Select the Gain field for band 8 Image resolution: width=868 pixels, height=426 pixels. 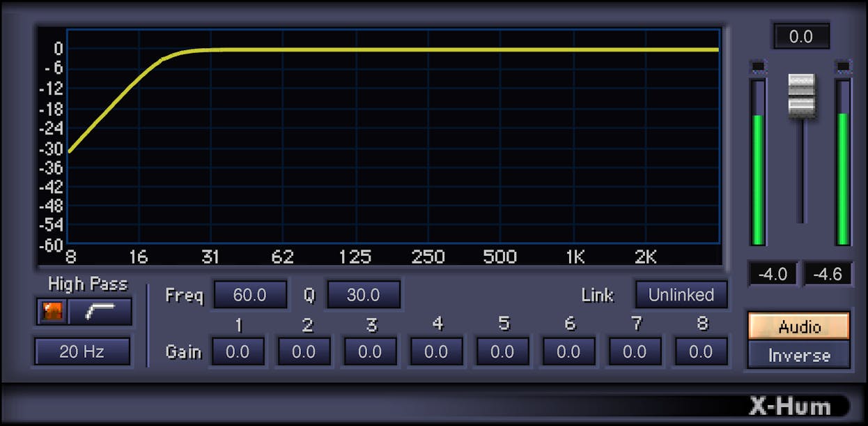pyautogui.click(x=701, y=351)
